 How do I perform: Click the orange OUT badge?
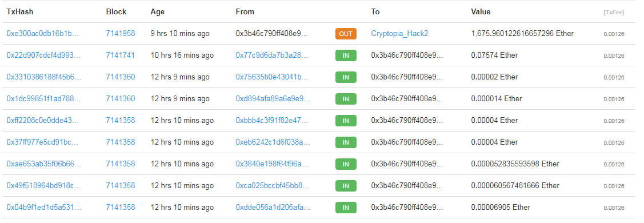(x=346, y=34)
